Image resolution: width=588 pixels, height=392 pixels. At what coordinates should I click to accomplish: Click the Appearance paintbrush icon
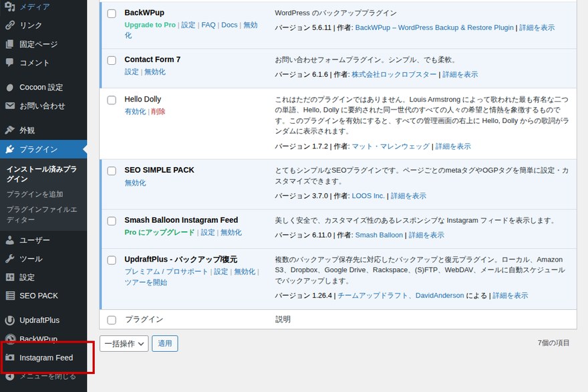coord(10,130)
